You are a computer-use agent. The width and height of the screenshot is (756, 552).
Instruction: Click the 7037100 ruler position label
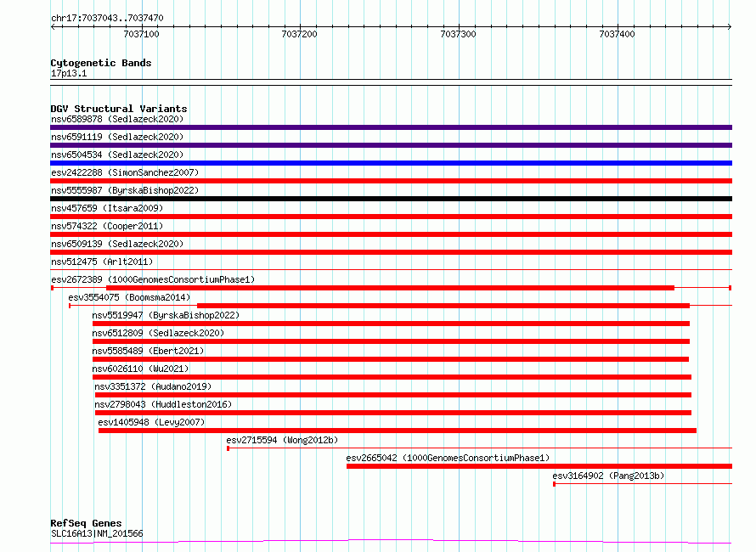141,34
